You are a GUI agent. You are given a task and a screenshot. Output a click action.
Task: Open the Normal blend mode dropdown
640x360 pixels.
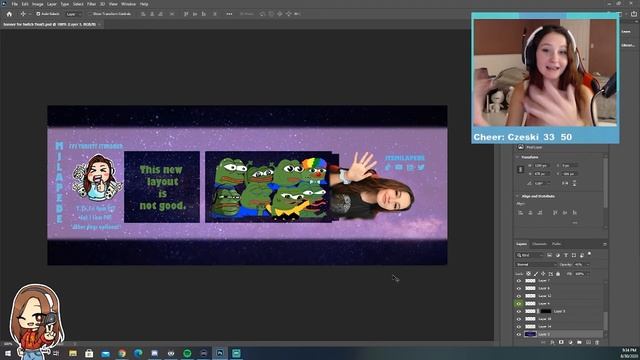click(x=536, y=264)
